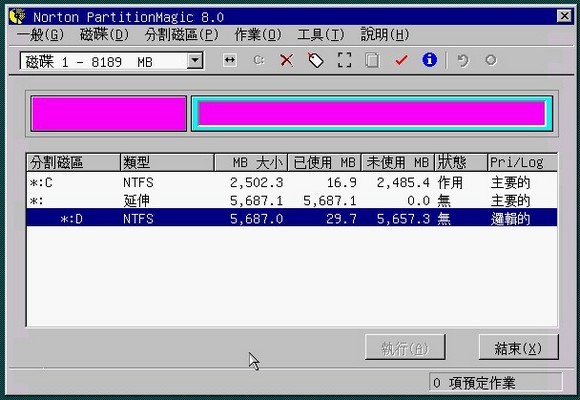
Task: Click the label tag icon
Action: (x=316, y=60)
